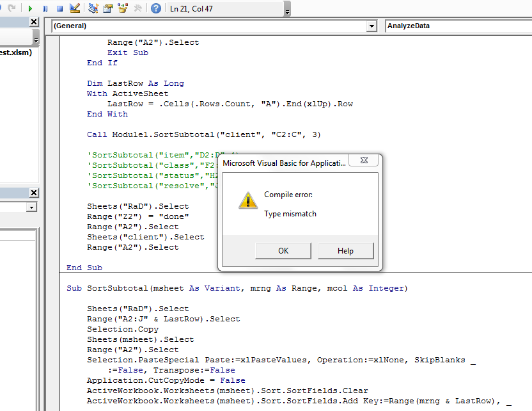Pause execution using the Break icon
Screen dimensions: 532x411
click(x=45, y=8)
